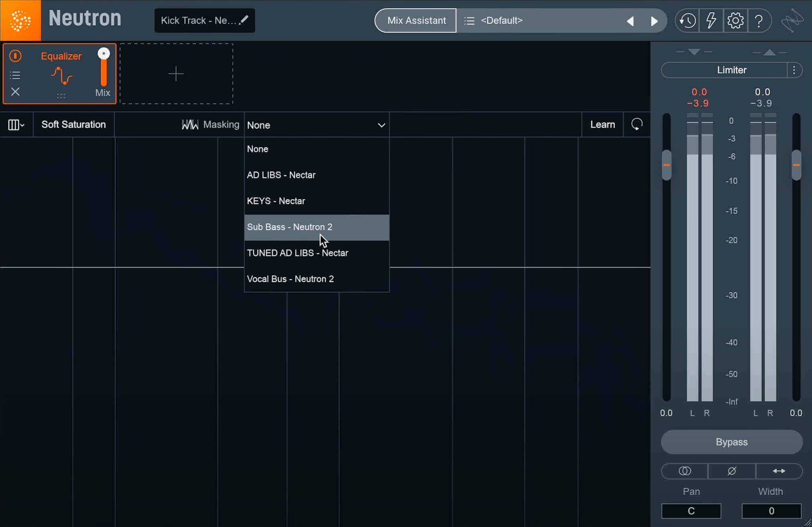This screenshot has height=527, width=812.
Task: Toggle the mono sum overlapping circles button
Action: coord(685,471)
